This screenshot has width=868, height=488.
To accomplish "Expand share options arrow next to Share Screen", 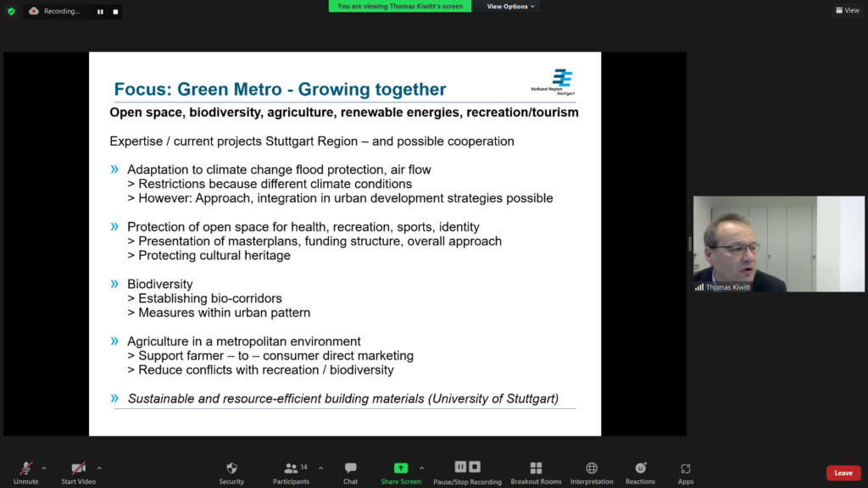I will tap(421, 468).
